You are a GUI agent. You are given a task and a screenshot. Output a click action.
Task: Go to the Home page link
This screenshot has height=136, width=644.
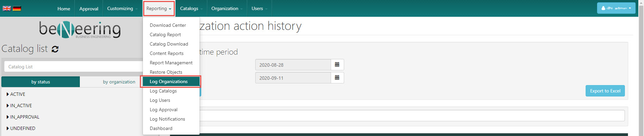pos(64,9)
